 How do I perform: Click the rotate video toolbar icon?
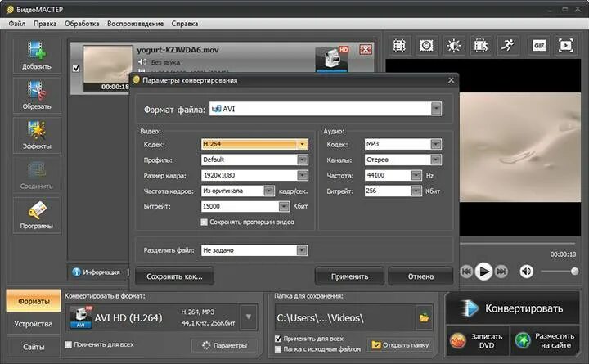[481, 46]
